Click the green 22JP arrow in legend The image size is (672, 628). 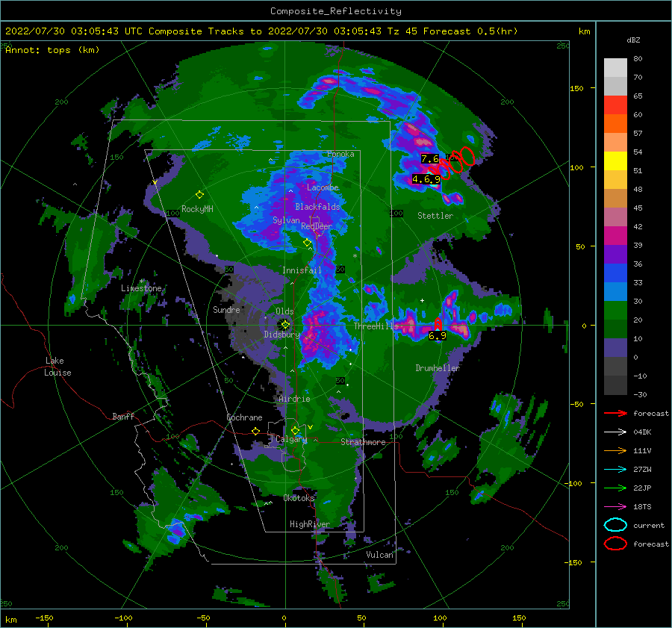(615, 488)
